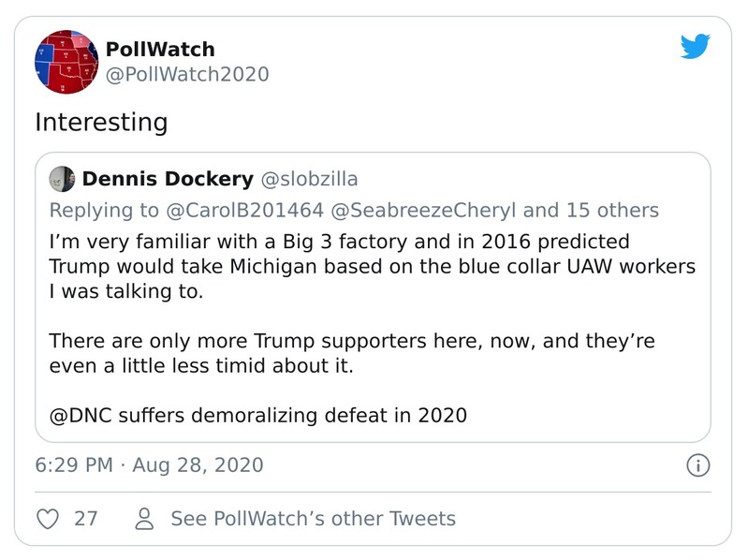Open the @slobzilla handle
The height and width of the screenshot is (560, 748).
(308, 179)
